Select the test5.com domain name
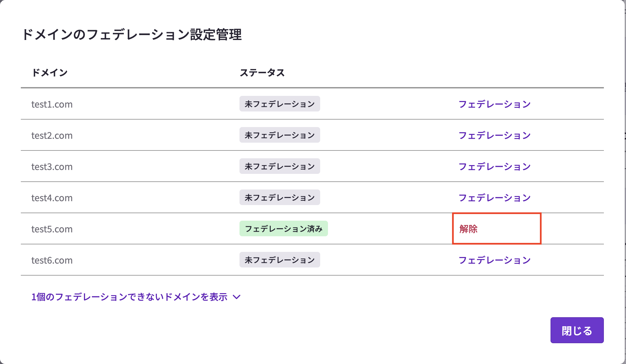 point(52,229)
